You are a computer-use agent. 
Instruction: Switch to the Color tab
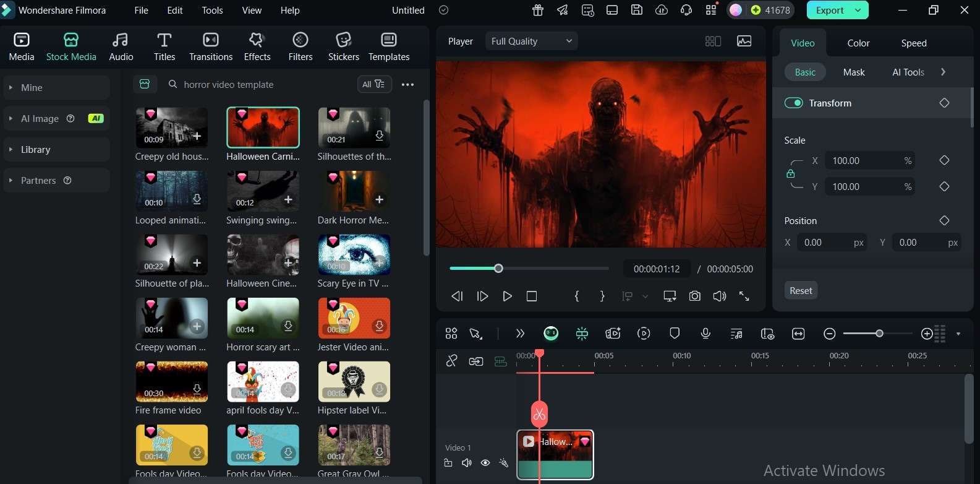(858, 43)
